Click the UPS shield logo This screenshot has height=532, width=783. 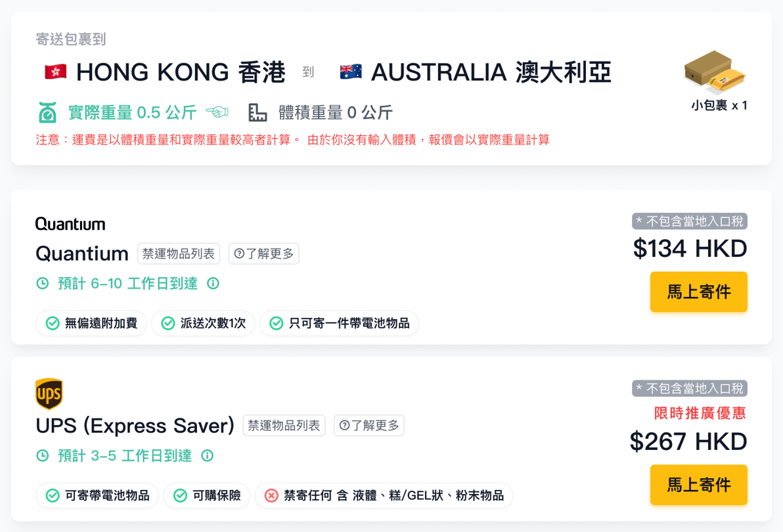coord(49,394)
